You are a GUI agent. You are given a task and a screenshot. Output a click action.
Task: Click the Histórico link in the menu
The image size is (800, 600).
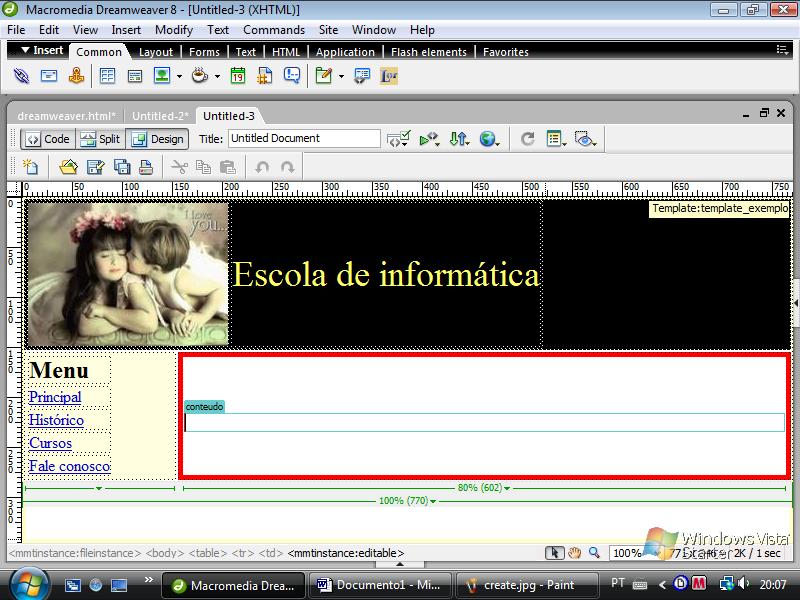(x=56, y=420)
